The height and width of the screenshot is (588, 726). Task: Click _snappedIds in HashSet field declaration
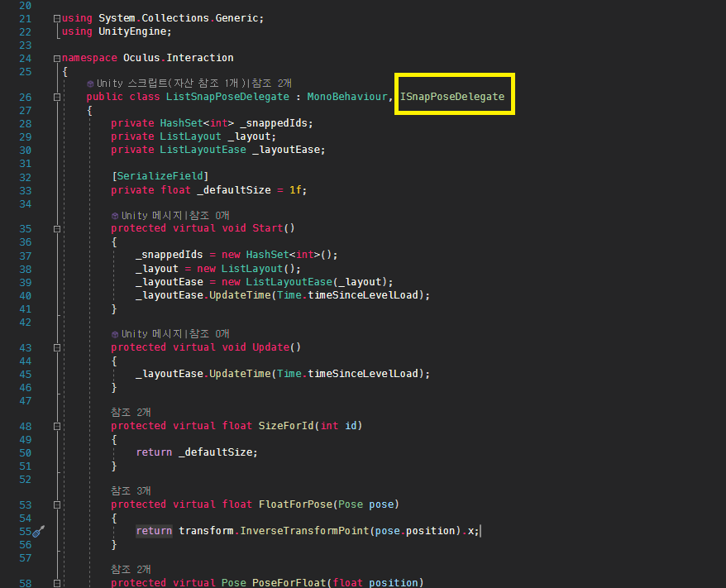pyautogui.click(x=274, y=123)
